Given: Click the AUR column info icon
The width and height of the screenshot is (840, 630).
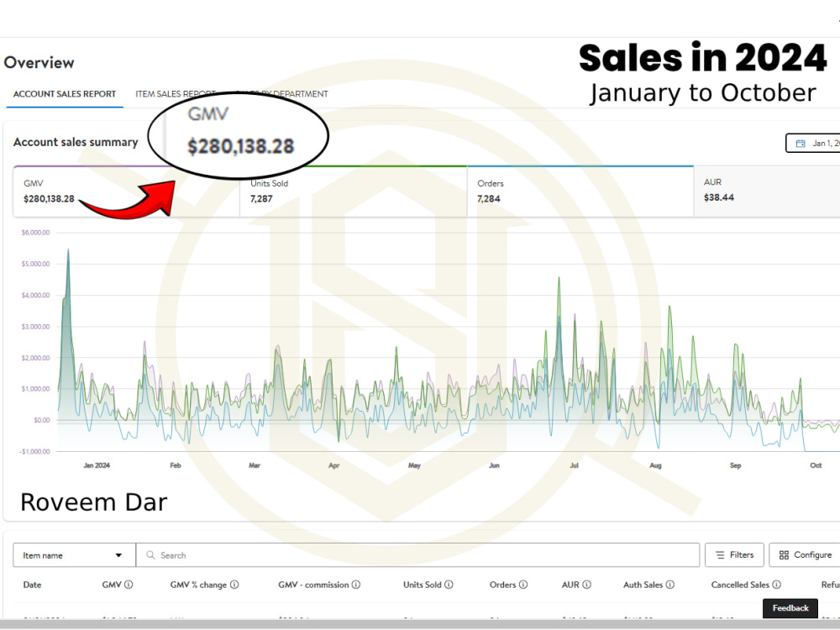Looking at the screenshot, I should click(586, 585).
